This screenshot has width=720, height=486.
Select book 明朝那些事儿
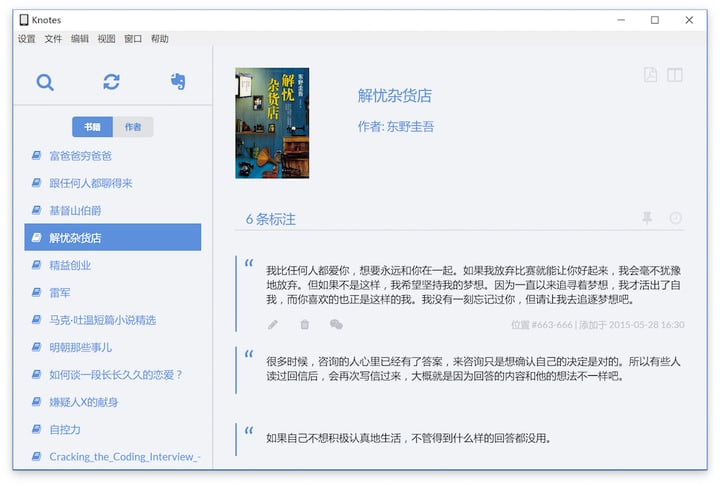[112, 347]
